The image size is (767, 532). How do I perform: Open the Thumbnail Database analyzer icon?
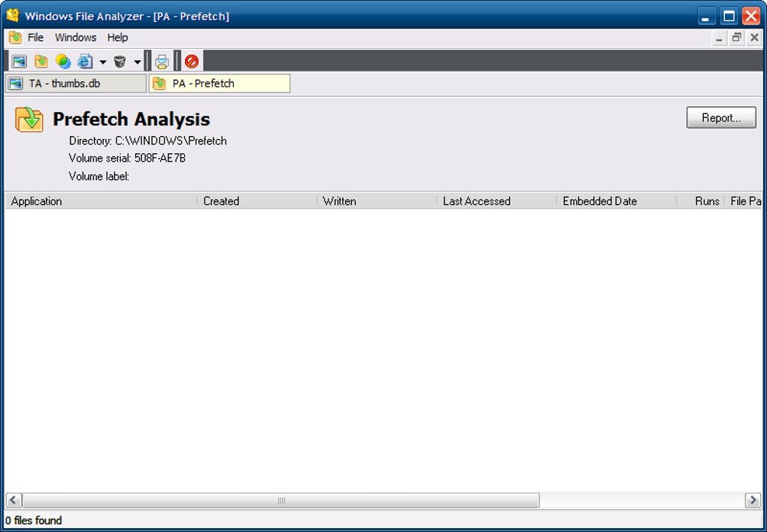(x=19, y=61)
